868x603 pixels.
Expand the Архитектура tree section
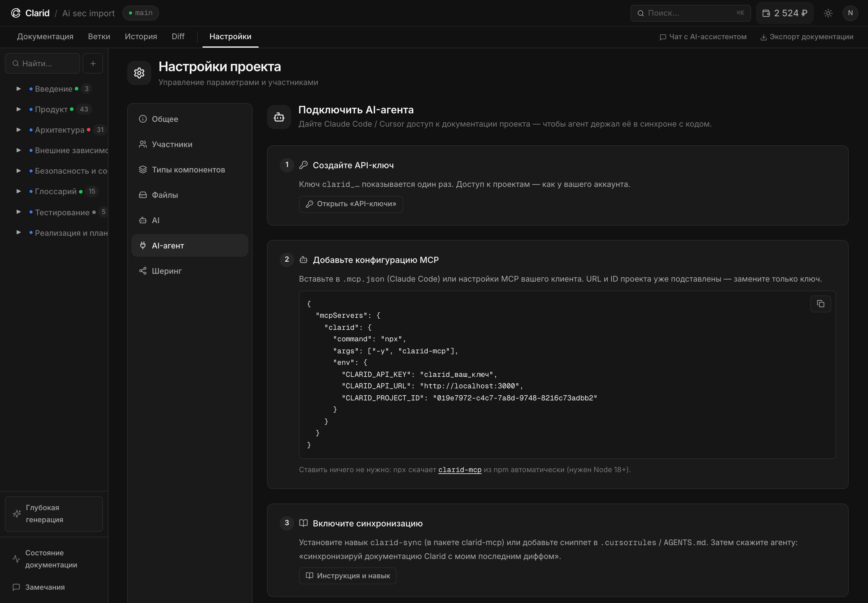pos(18,130)
